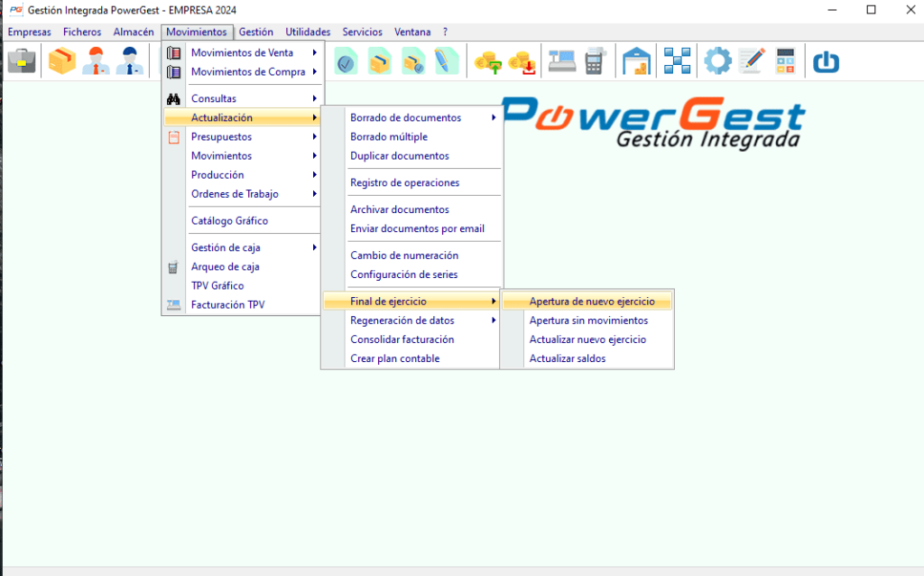Image resolution: width=924 pixels, height=576 pixels.
Task: Open the Servicios menu
Action: tap(362, 32)
